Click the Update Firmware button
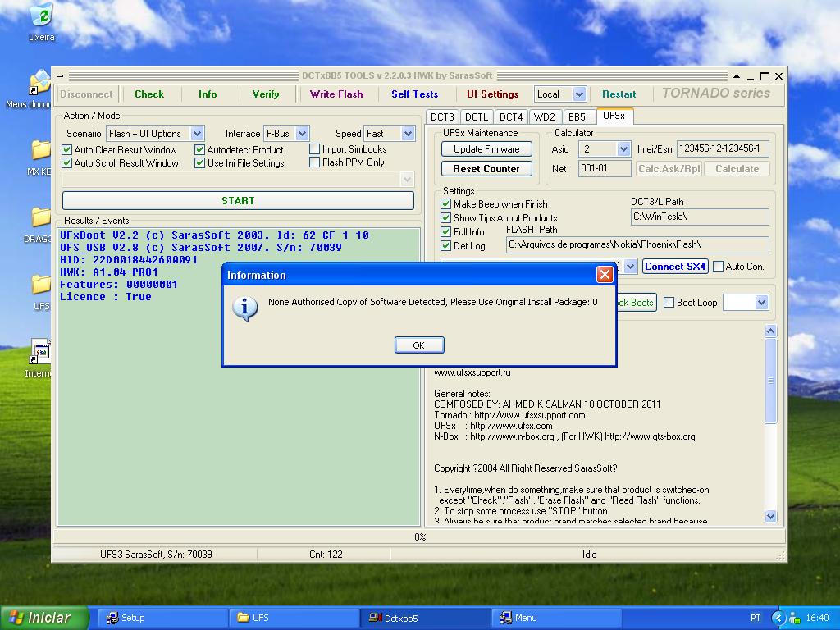Screen dimensions: 840x630 click(x=486, y=149)
